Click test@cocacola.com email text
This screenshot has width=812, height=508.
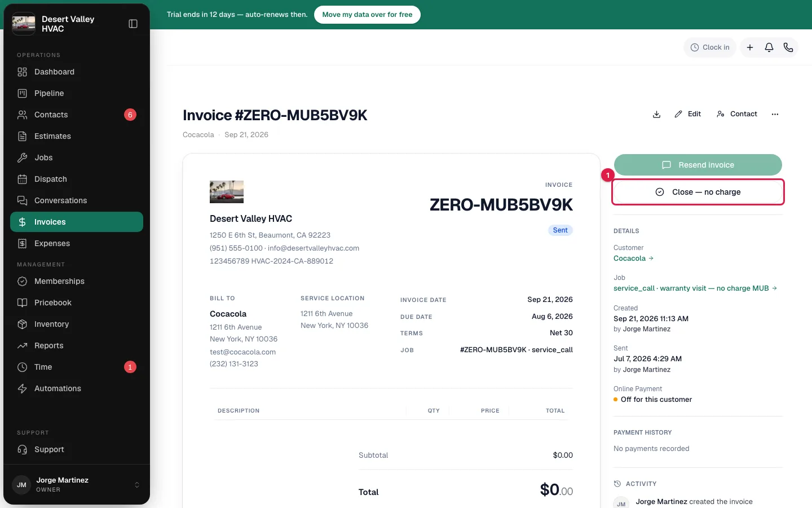tap(243, 352)
